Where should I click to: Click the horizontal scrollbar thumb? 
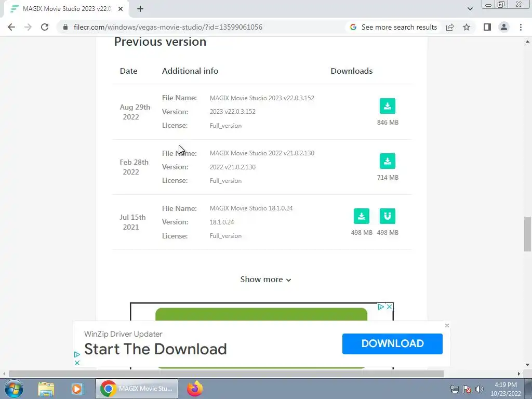226,374
